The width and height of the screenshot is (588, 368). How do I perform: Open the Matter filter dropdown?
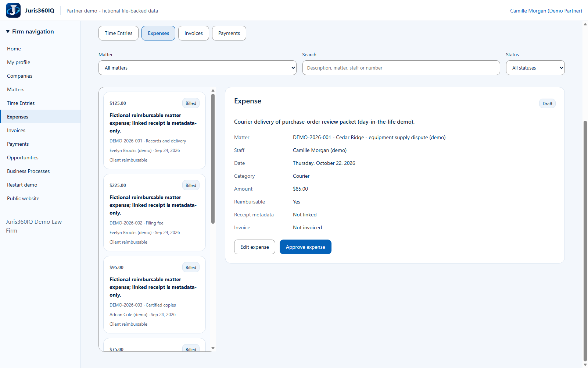coord(197,68)
